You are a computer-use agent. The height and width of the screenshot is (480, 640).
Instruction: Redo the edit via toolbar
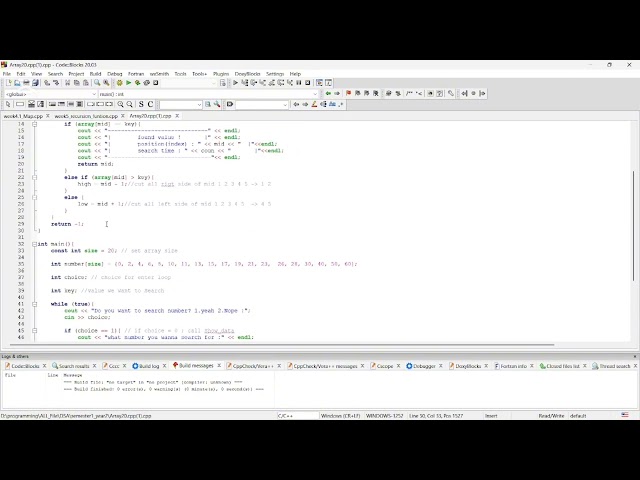click(x=56, y=83)
